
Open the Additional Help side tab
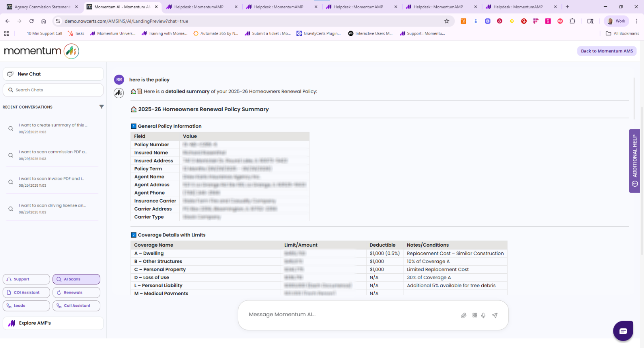634,161
